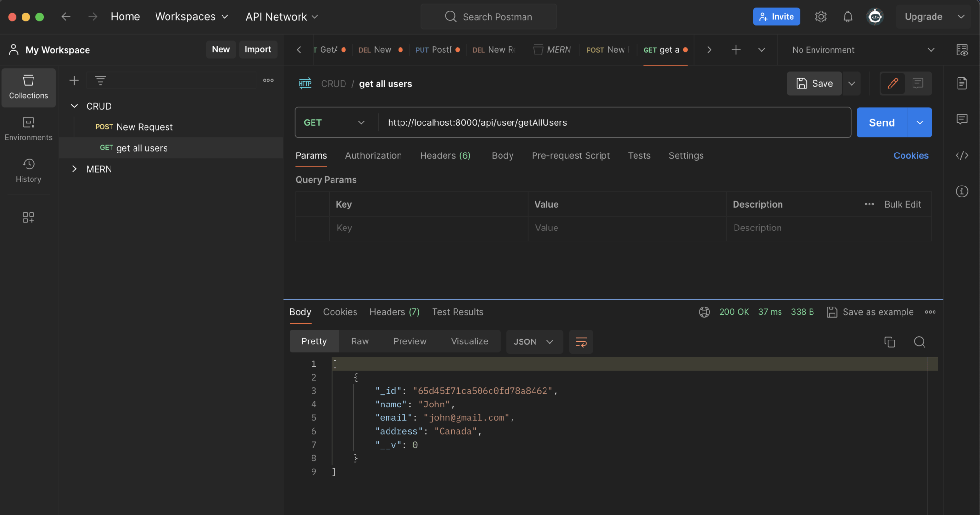Click the New button in workspace header

point(221,49)
